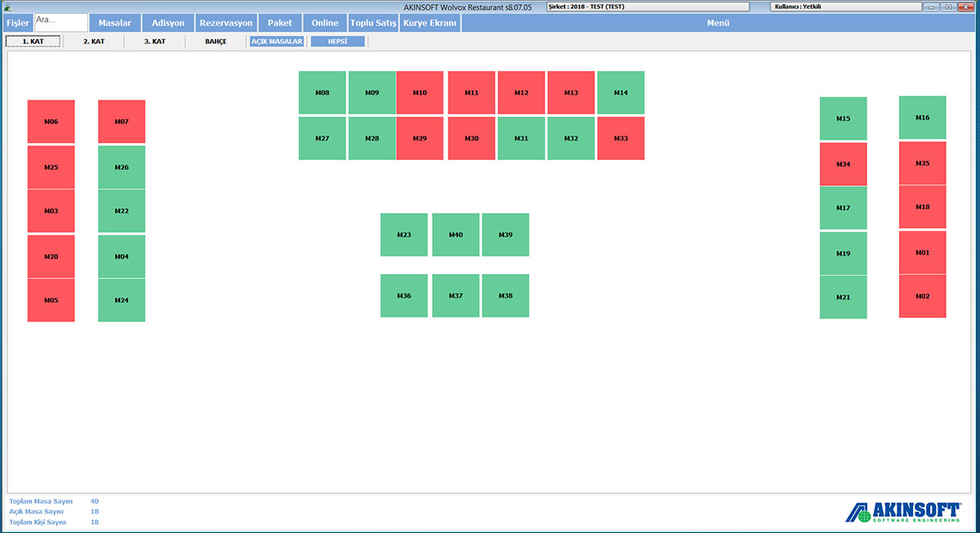Image resolution: width=980 pixels, height=533 pixels.
Task: Open table M40
Action: click(456, 235)
